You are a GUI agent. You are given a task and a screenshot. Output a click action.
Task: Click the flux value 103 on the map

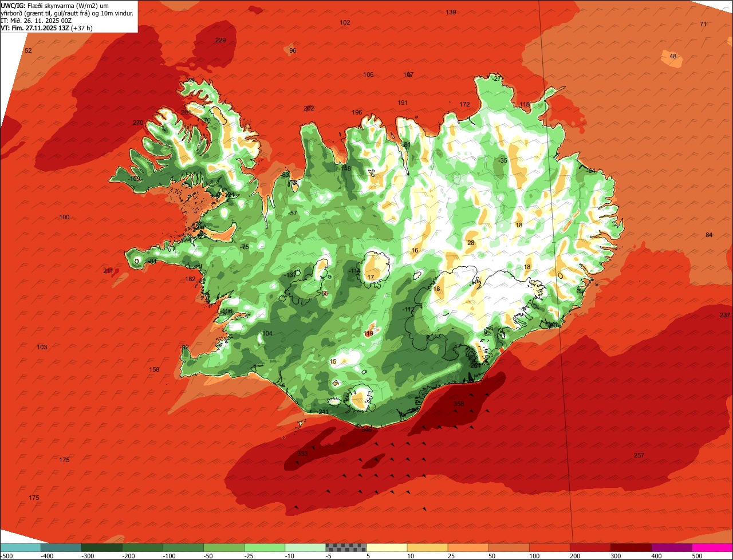click(42, 347)
